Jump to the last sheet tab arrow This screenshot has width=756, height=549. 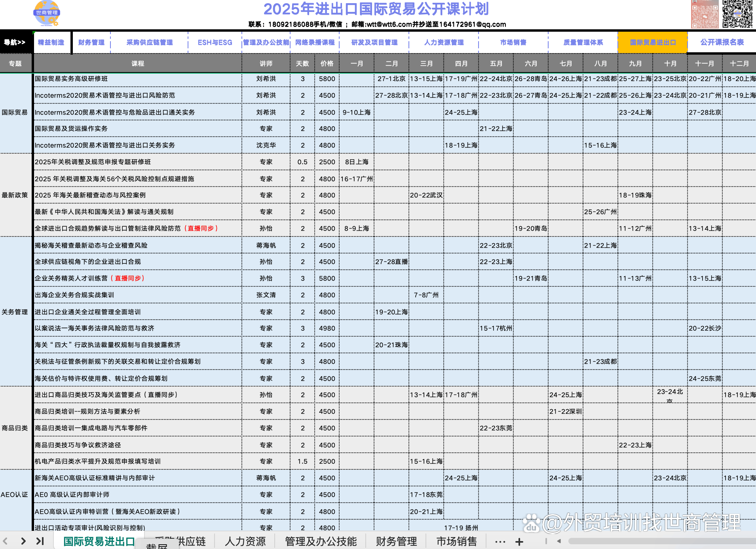point(40,541)
